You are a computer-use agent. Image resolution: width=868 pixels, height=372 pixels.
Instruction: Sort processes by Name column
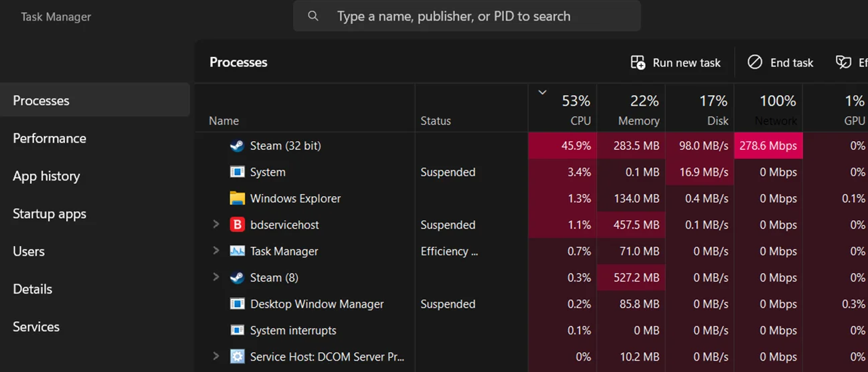click(x=305, y=108)
